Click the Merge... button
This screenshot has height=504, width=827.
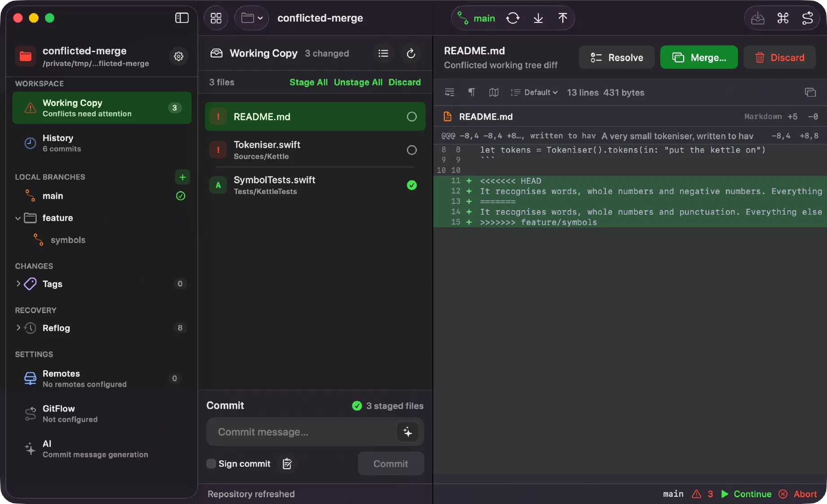coord(699,57)
